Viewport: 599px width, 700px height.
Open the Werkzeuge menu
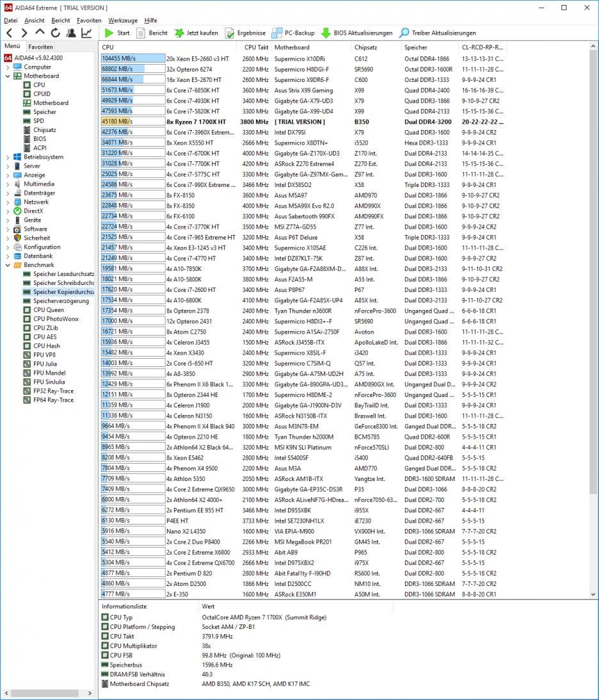pyautogui.click(x=123, y=20)
